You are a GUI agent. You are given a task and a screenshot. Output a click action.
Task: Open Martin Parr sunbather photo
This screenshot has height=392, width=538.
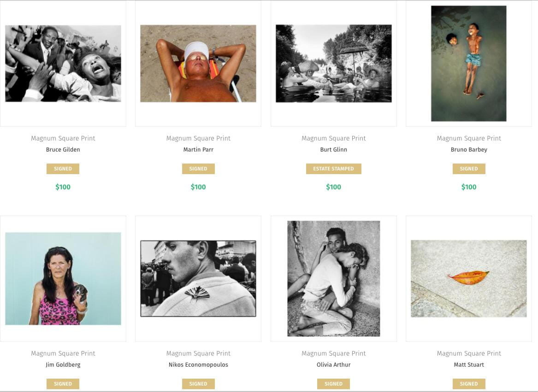click(198, 63)
